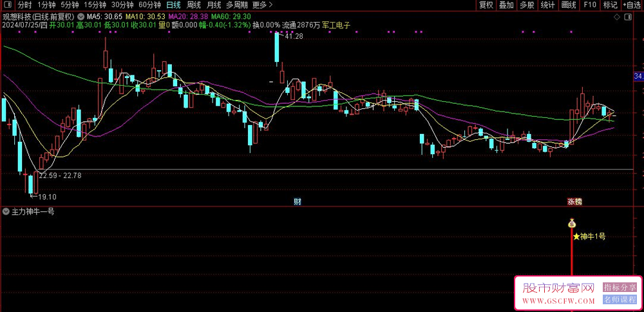Expand the 更多 more periods menu
This screenshot has height=312, width=644.
261,5
